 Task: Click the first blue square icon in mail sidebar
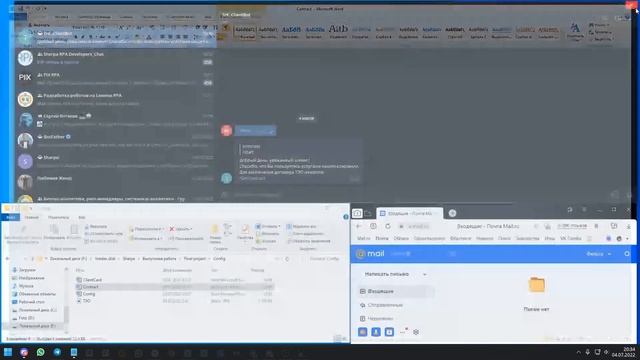(362, 332)
